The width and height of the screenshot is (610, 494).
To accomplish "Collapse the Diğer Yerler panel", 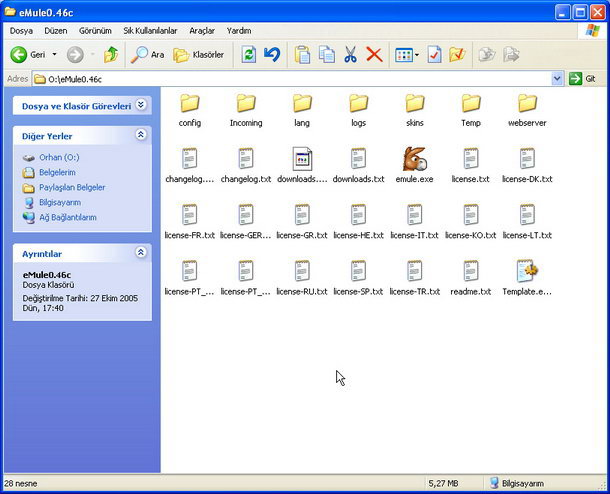I will 141,135.
